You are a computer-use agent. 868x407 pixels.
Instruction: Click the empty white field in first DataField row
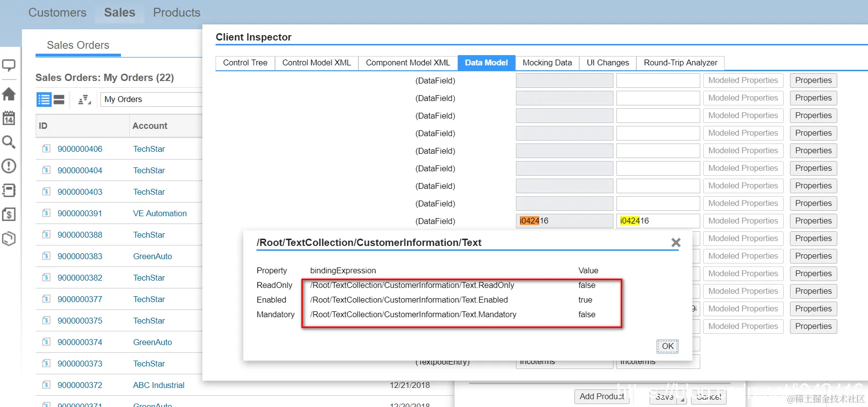(x=658, y=81)
